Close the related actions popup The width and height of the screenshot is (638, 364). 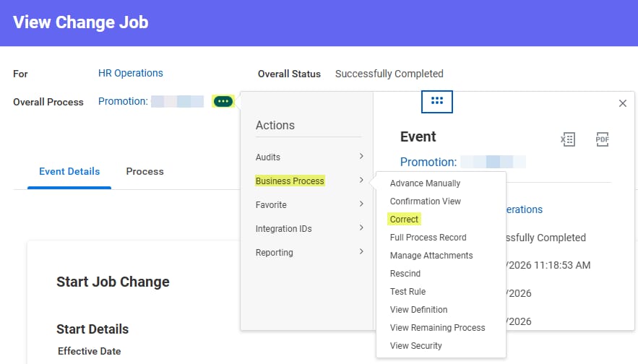tap(623, 103)
